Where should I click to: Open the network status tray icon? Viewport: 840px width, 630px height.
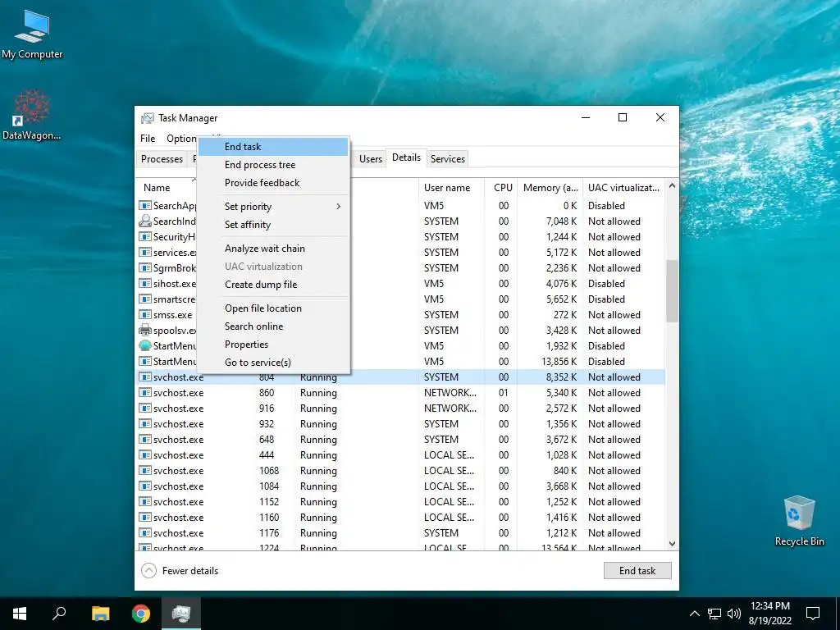tap(714, 614)
